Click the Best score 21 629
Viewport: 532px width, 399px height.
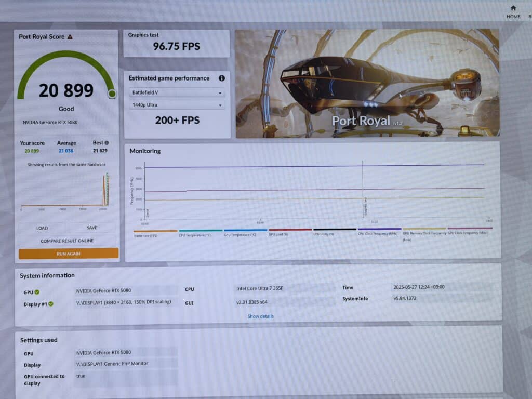(x=100, y=150)
